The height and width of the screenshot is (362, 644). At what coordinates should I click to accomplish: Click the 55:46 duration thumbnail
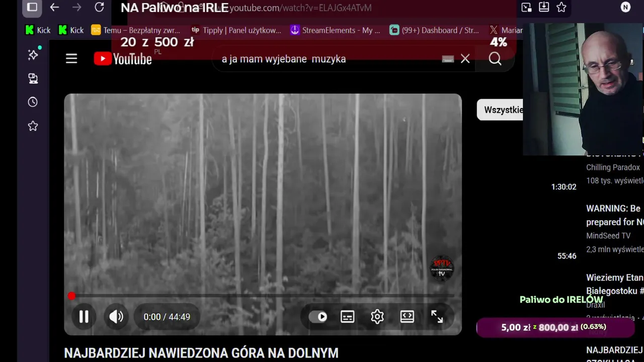[567, 256]
